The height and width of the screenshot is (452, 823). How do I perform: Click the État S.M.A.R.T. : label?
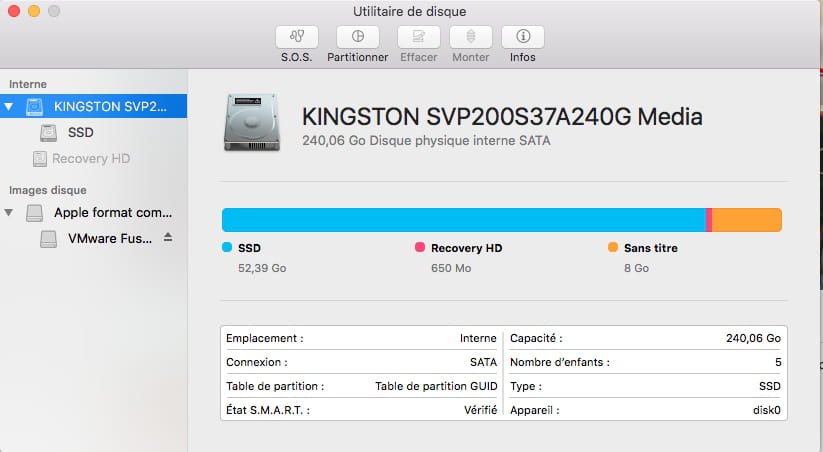[x=268, y=410]
